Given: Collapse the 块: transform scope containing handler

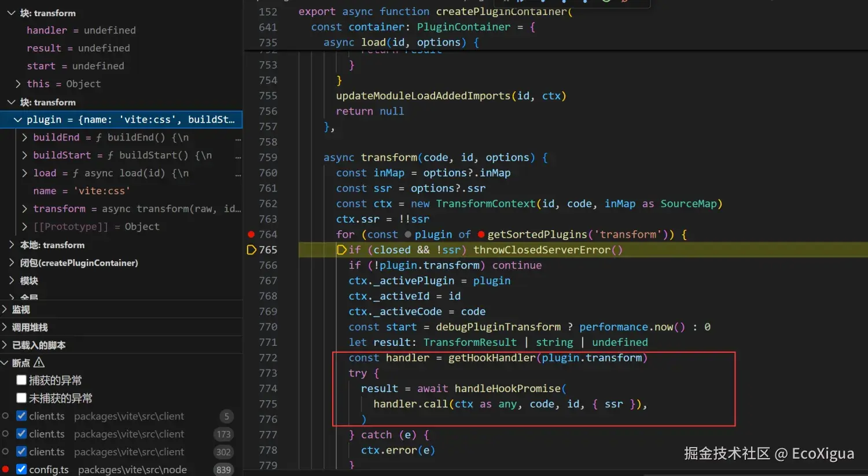Looking at the screenshot, I should [x=11, y=13].
